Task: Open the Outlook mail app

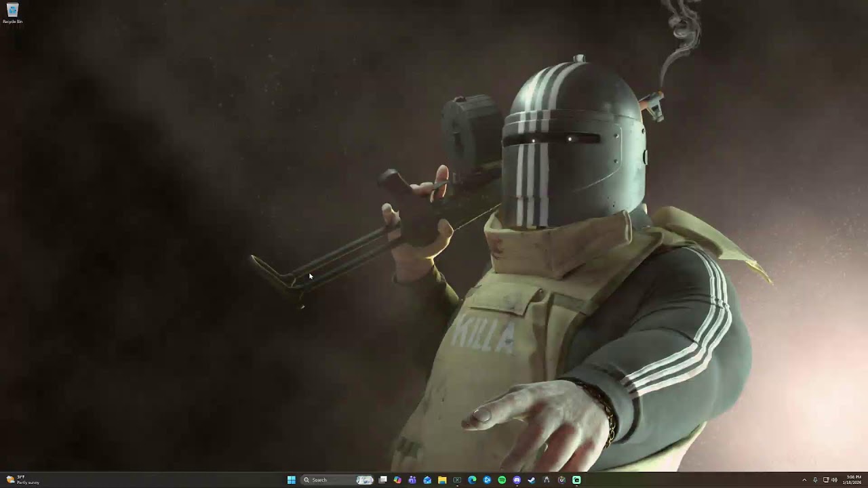Action: 427,480
